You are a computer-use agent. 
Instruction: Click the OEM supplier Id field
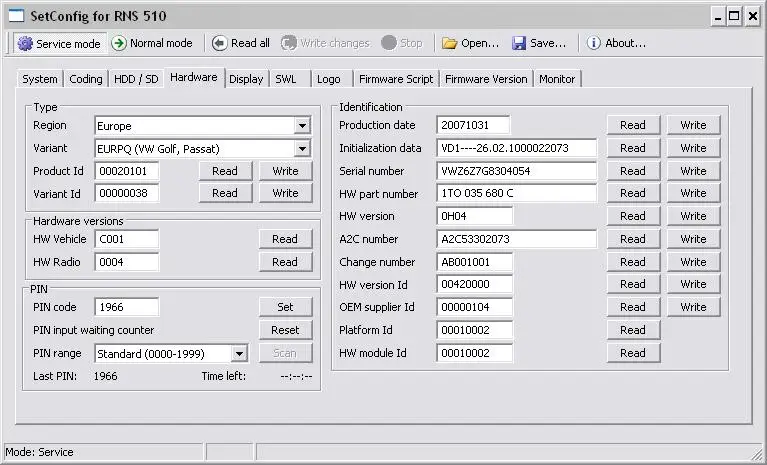[474, 307]
